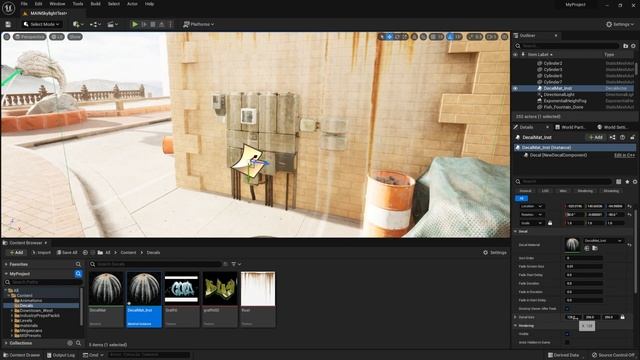This screenshot has height=360, width=640.
Task: Open the File menu
Action: (x=24, y=4)
